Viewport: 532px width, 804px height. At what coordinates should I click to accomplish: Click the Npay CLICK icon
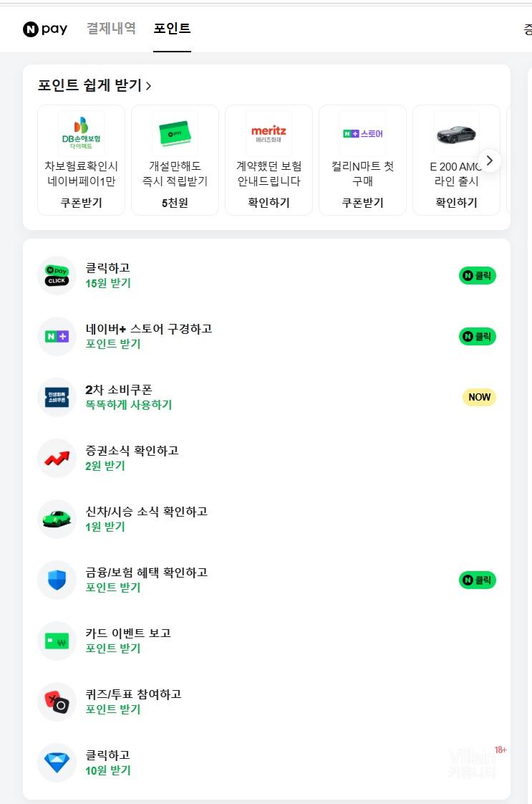pyautogui.click(x=57, y=275)
